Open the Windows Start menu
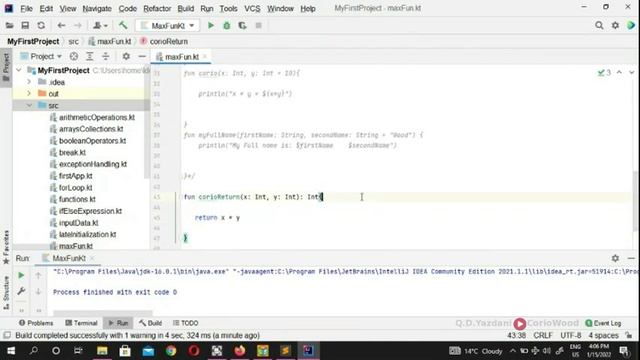 [x=11, y=351]
